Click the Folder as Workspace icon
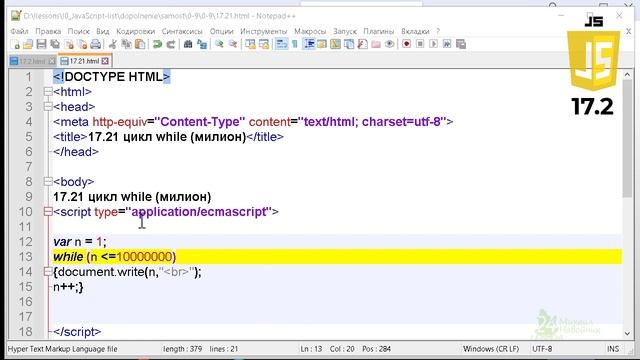The image size is (640, 360). [376, 44]
